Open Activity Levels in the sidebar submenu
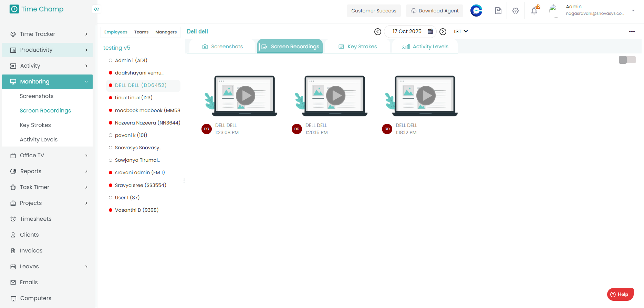 [x=39, y=140]
